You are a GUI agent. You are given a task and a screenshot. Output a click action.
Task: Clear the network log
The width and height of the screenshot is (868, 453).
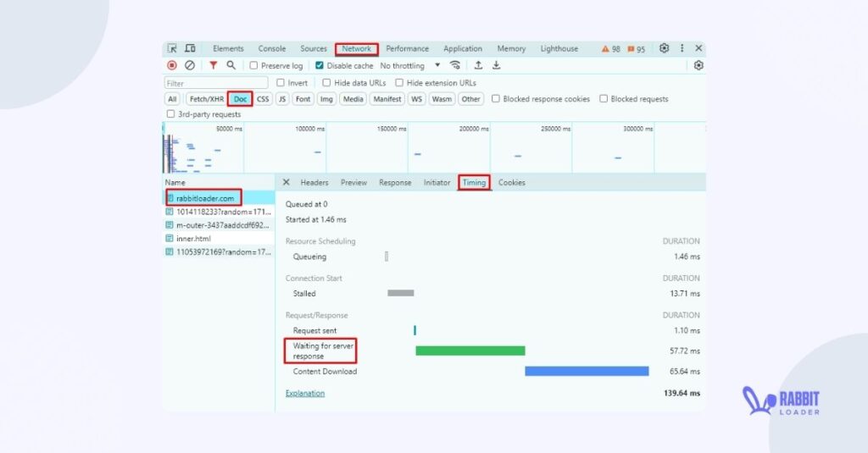(x=190, y=65)
